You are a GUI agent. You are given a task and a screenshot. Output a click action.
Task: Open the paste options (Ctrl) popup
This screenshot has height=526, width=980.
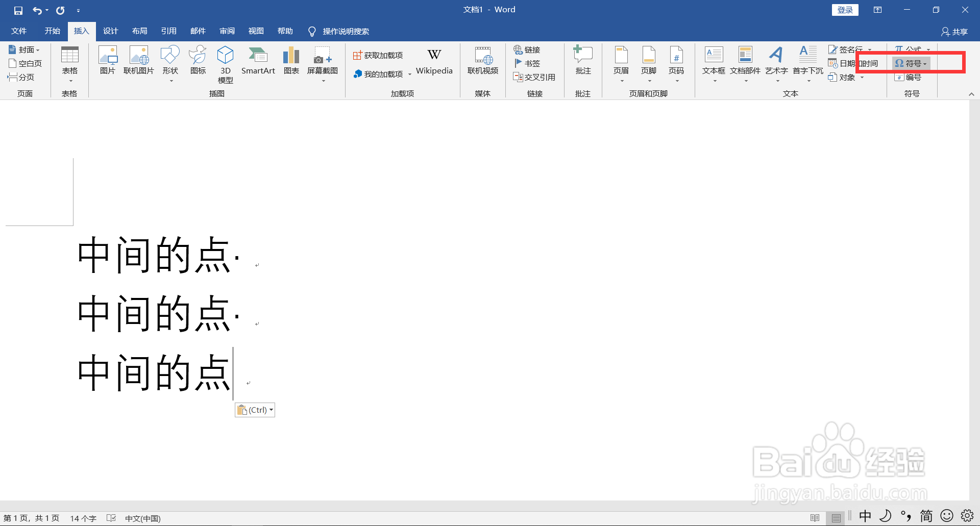(x=255, y=410)
